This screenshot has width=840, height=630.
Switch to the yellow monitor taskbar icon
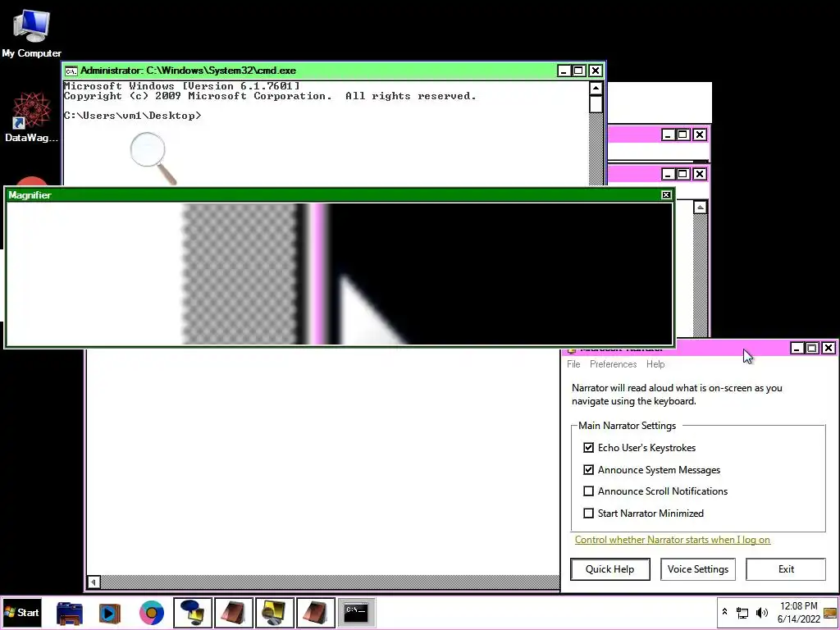coord(275,613)
